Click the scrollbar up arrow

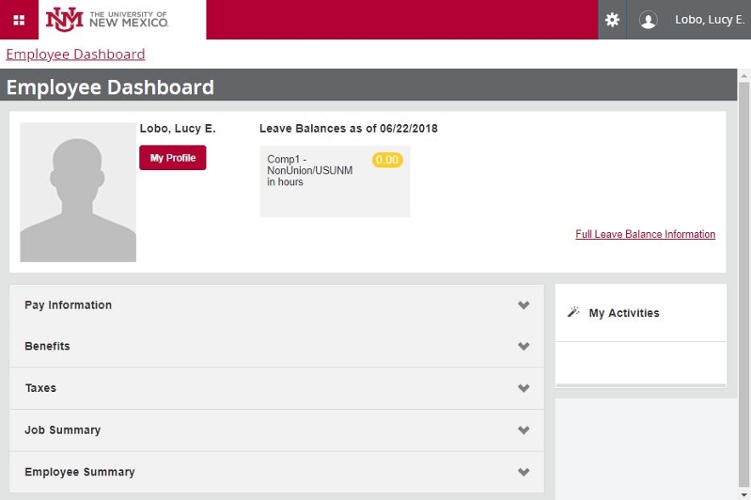pyautogui.click(x=744, y=76)
